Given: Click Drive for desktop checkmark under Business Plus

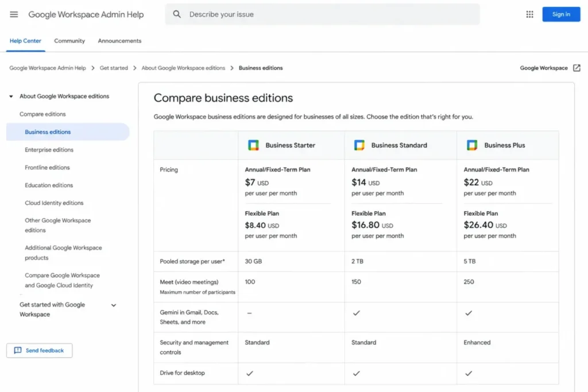Looking at the screenshot, I should click(469, 373).
